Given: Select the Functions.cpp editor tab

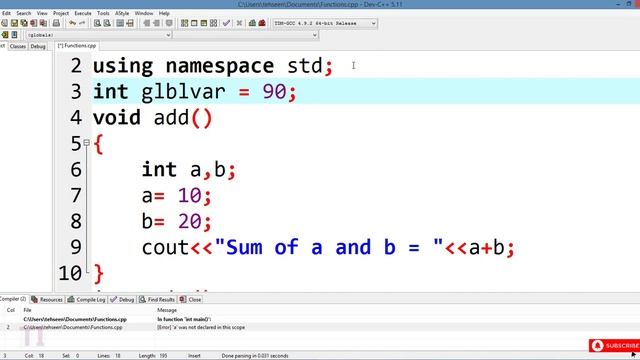Looking at the screenshot, I should click(77, 46).
